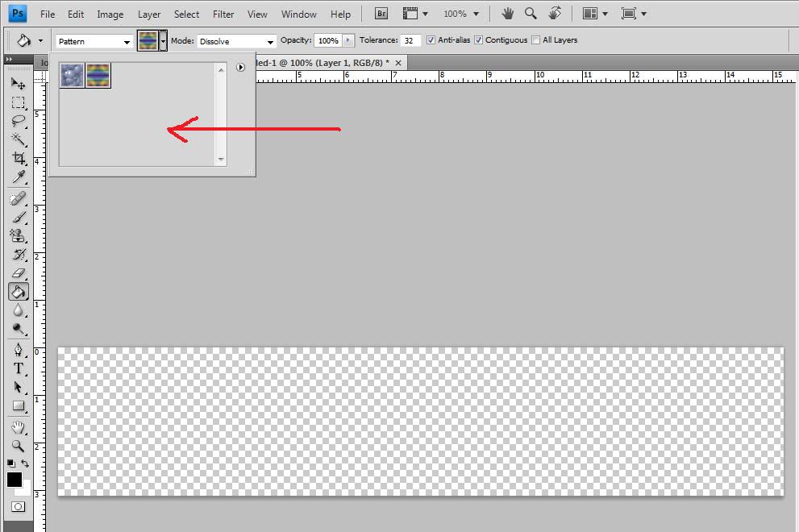This screenshot has height=532, width=799.
Task: Select the Path Selection tool
Action: pyautogui.click(x=18, y=387)
